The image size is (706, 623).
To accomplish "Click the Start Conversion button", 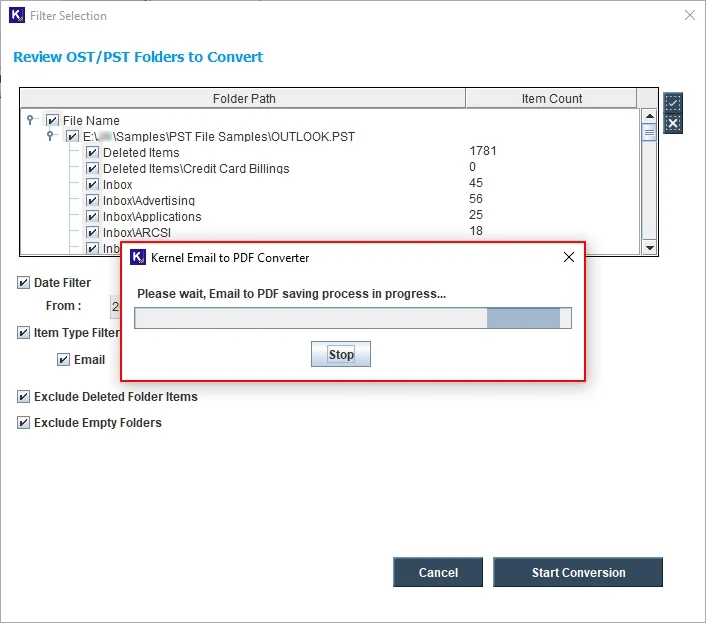I will (578, 572).
